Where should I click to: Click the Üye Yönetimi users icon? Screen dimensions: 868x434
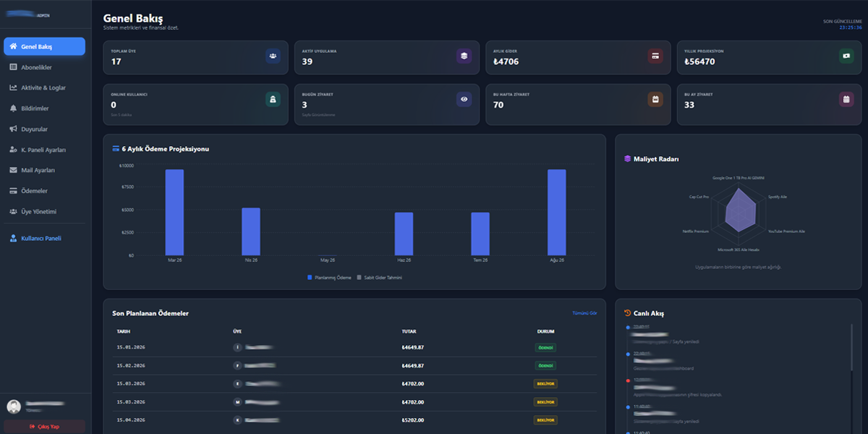tap(13, 211)
